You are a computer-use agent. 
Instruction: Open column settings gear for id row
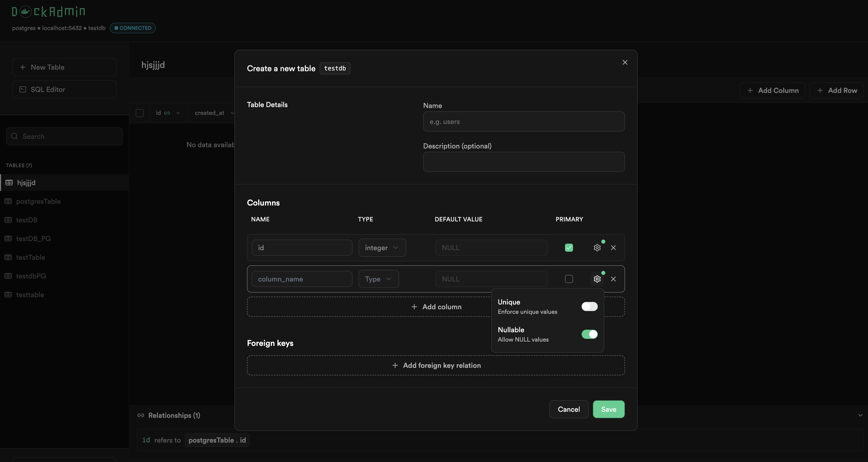pyautogui.click(x=597, y=248)
